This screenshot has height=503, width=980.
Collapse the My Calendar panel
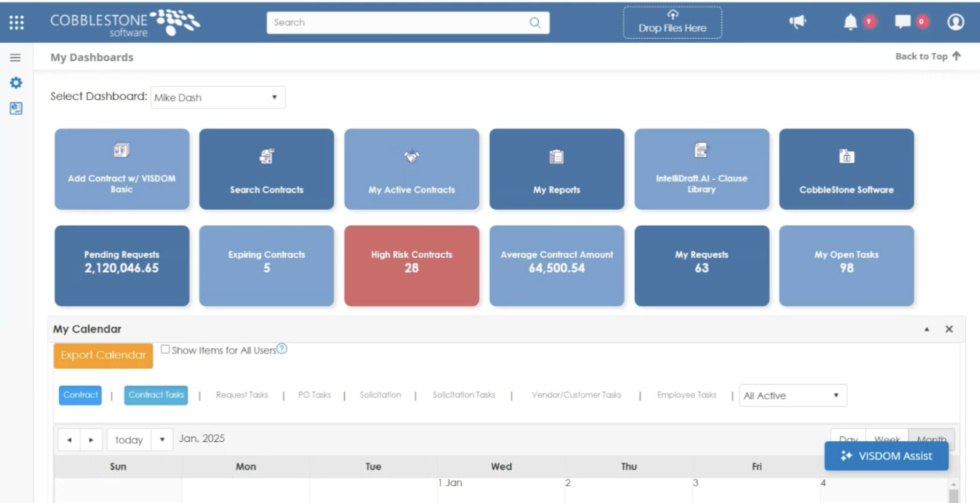pyautogui.click(x=927, y=329)
